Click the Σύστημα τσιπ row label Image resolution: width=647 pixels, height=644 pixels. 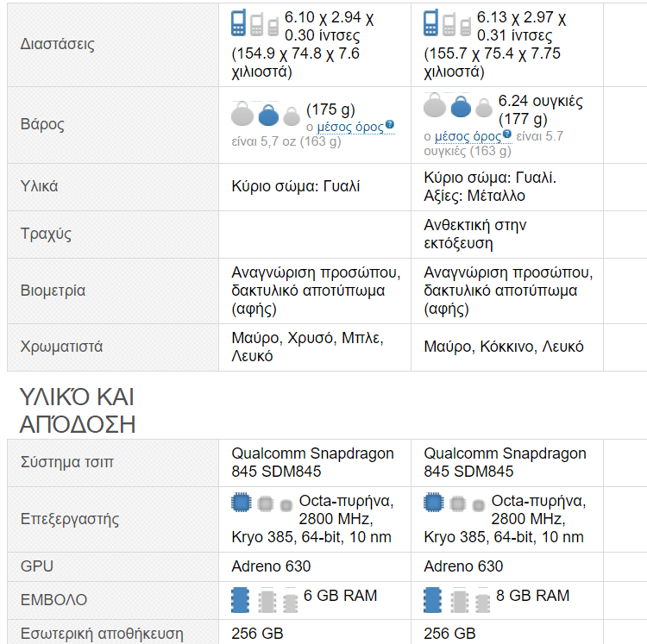(67, 462)
